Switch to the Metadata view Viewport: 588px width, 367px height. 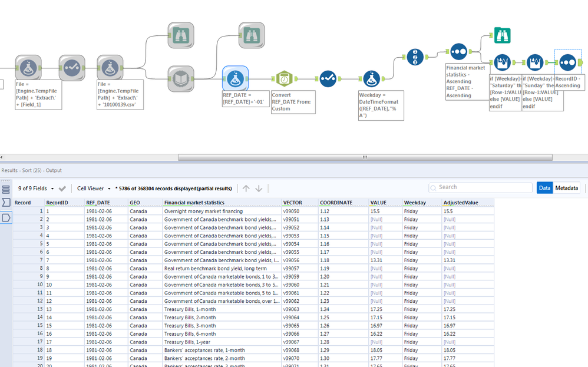pos(567,188)
